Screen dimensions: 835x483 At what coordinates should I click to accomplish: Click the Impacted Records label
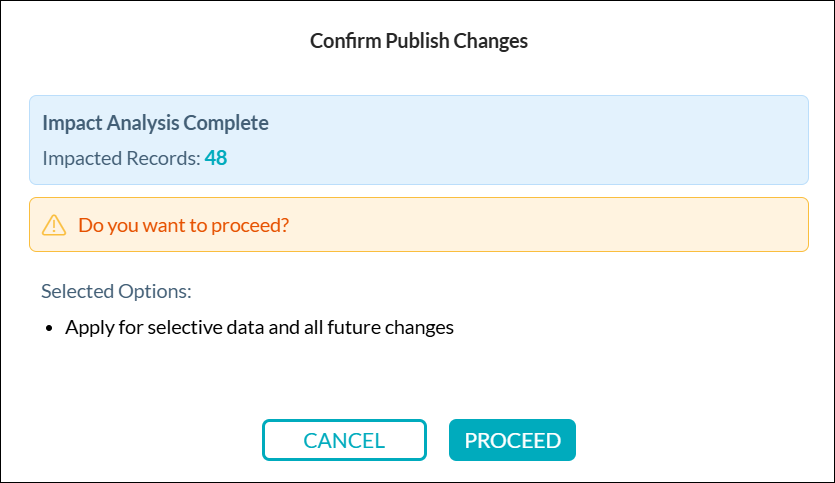point(121,158)
